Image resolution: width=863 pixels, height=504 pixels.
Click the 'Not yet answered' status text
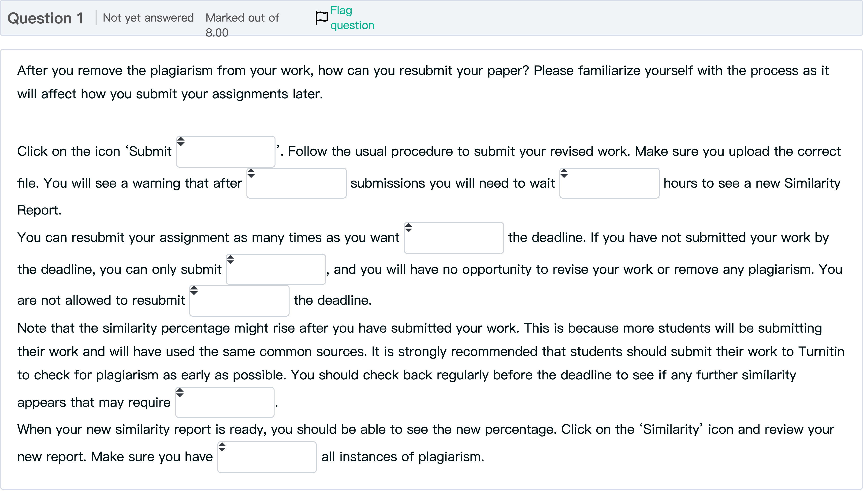tap(148, 18)
